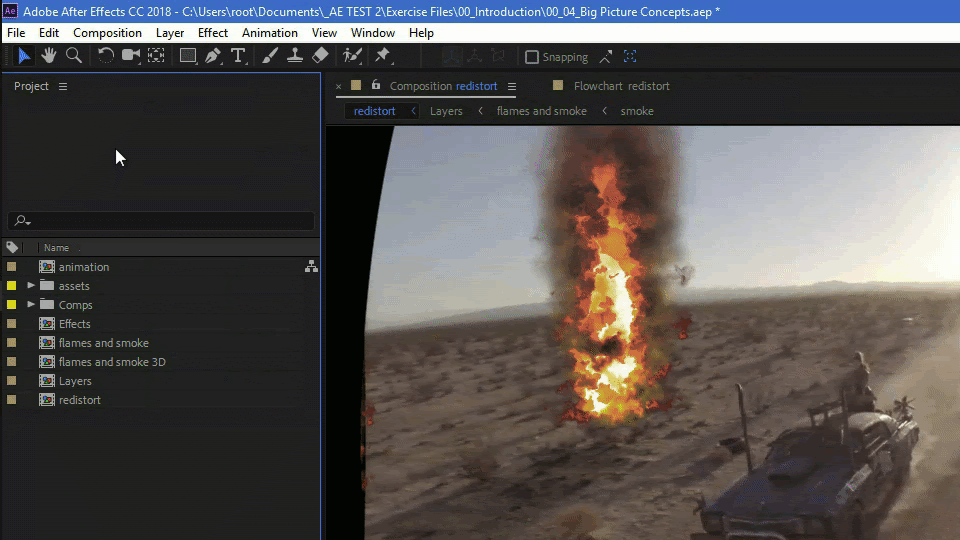Enable the Snapping checkbox

point(532,57)
